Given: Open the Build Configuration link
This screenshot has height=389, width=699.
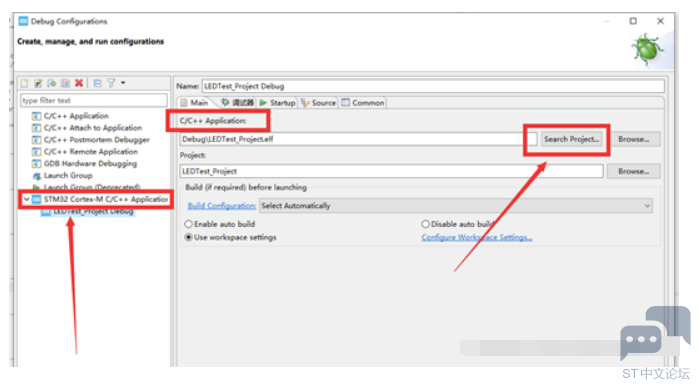Looking at the screenshot, I should click(222, 205).
